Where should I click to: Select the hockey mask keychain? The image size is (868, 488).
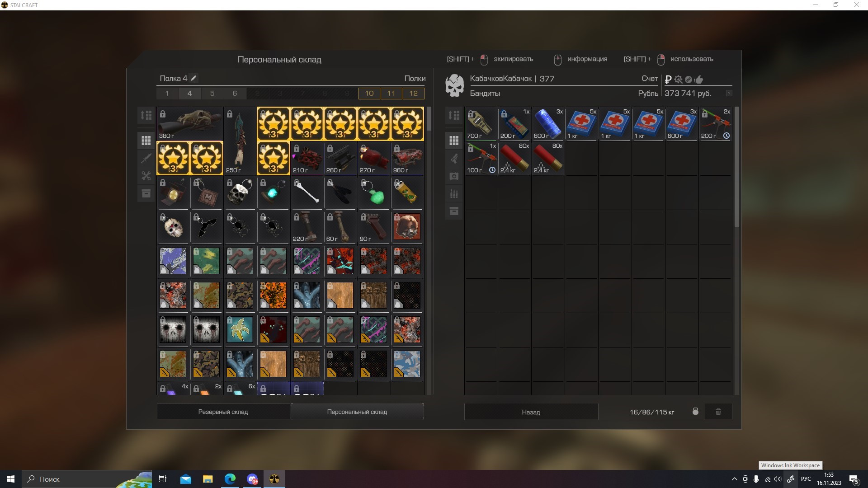pos(173,227)
